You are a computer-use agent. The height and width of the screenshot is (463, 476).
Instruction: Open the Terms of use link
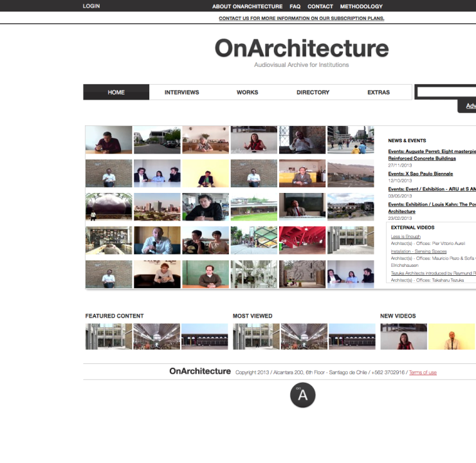[x=423, y=372]
